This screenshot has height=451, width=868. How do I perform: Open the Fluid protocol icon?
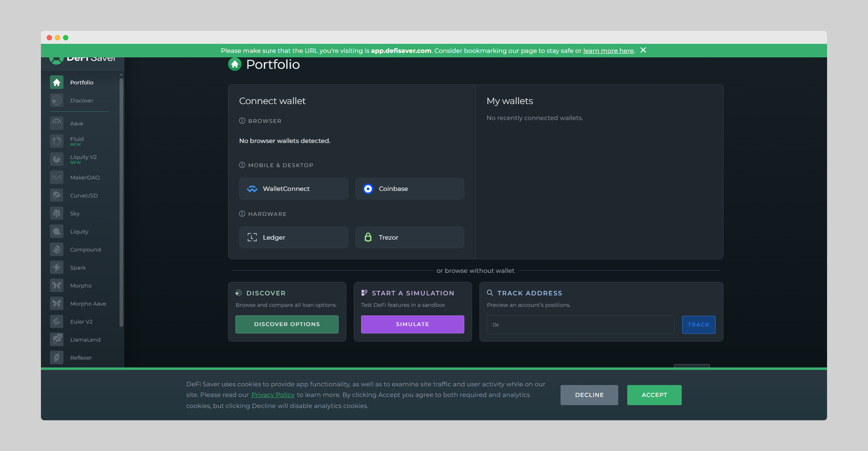click(57, 141)
